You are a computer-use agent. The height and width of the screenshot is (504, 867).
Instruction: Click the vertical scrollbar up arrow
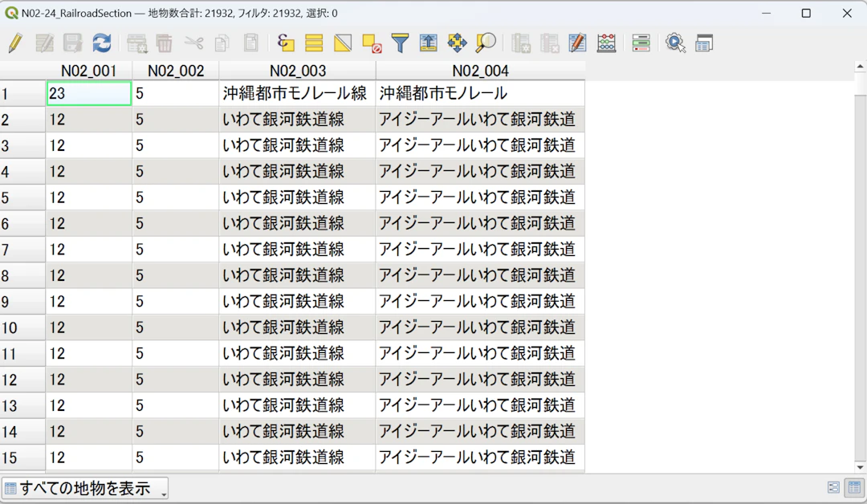pos(860,67)
